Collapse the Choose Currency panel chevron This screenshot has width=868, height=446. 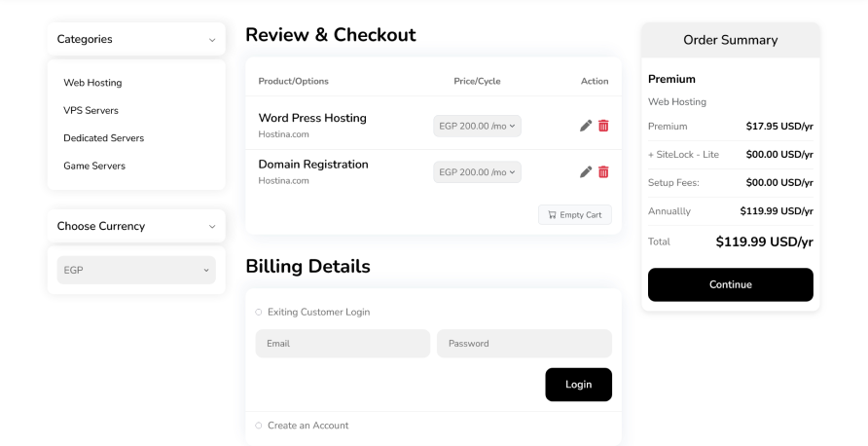tap(212, 227)
